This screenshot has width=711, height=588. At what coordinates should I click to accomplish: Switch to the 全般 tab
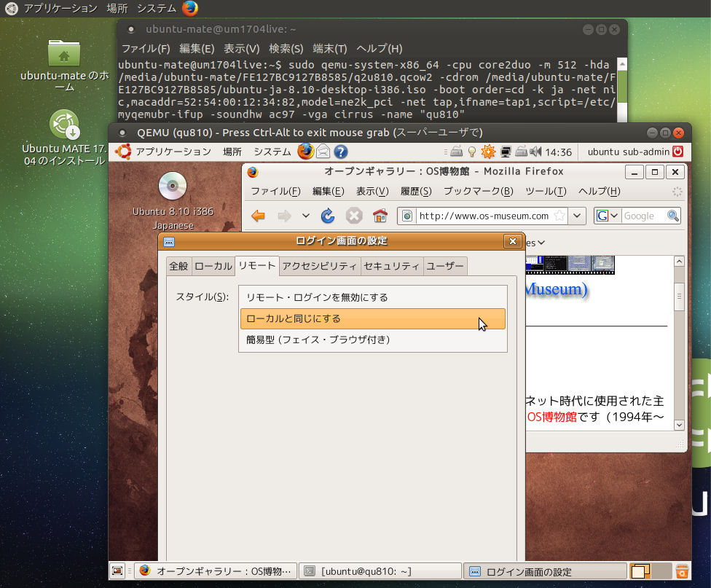[x=178, y=267]
